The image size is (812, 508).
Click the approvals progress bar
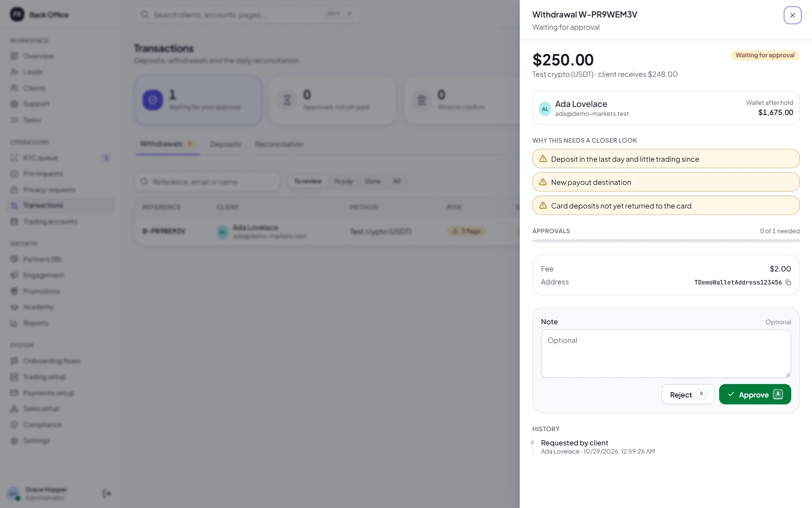(x=666, y=241)
